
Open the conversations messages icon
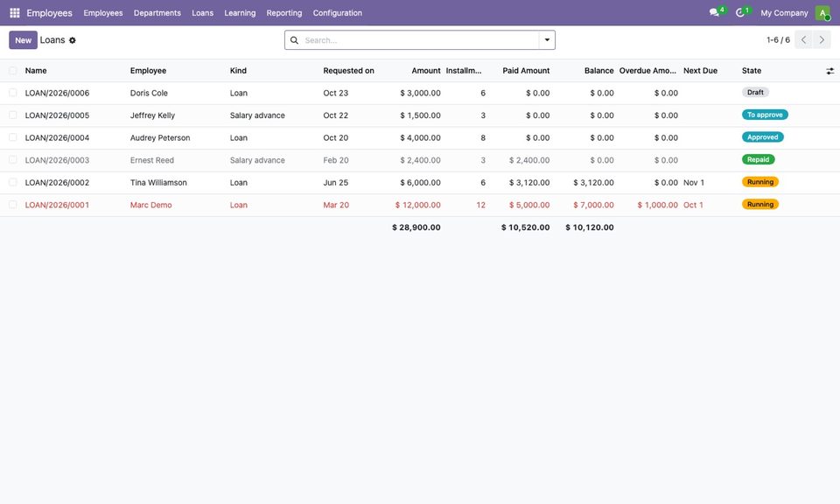point(714,12)
